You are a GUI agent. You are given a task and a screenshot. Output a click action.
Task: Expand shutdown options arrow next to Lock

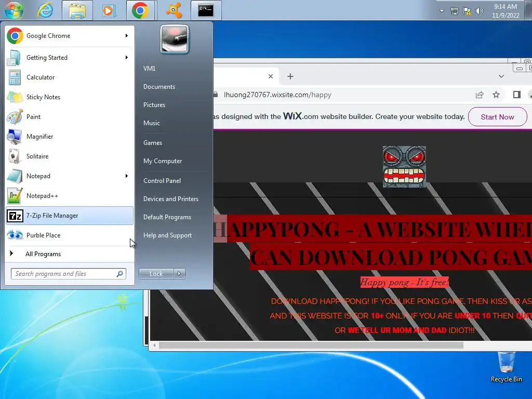pos(179,274)
